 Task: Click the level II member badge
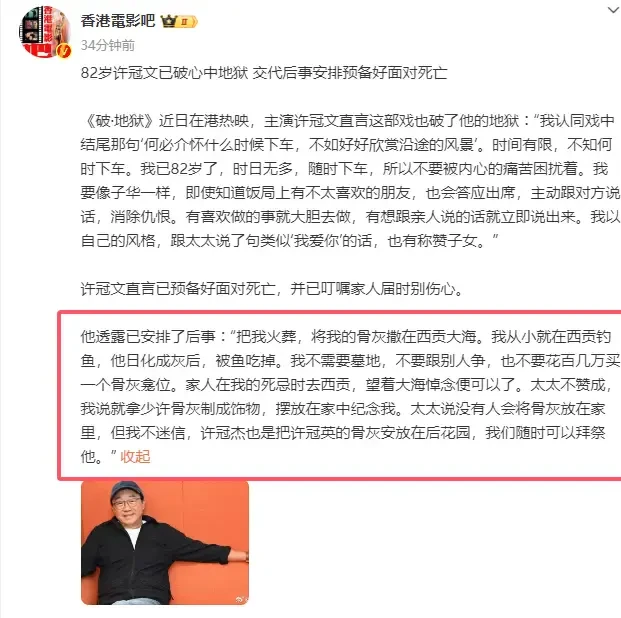coord(187,21)
